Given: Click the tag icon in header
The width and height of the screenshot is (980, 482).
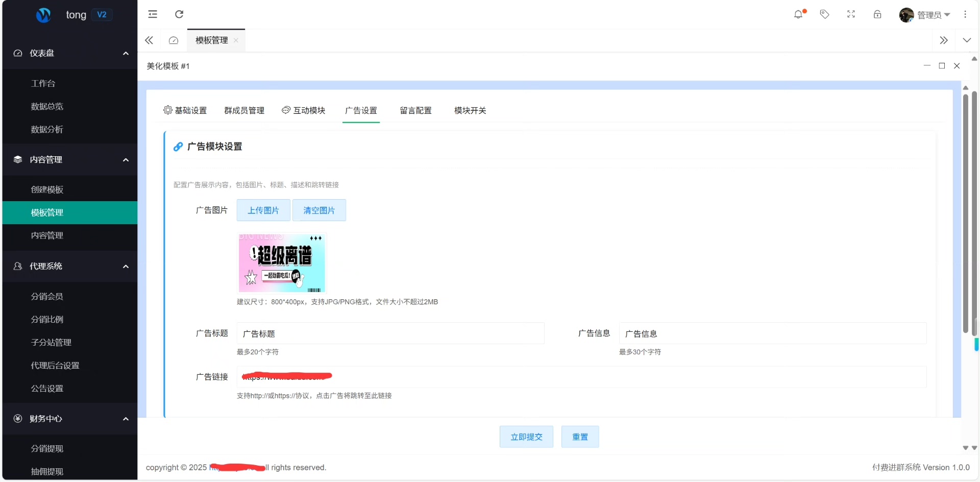Looking at the screenshot, I should [x=824, y=14].
